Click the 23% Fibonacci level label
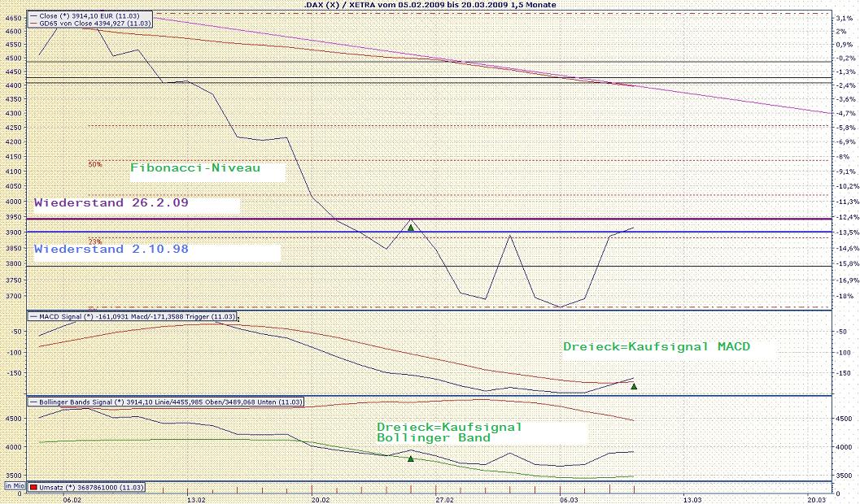The image size is (860, 504). coord(94,241)
